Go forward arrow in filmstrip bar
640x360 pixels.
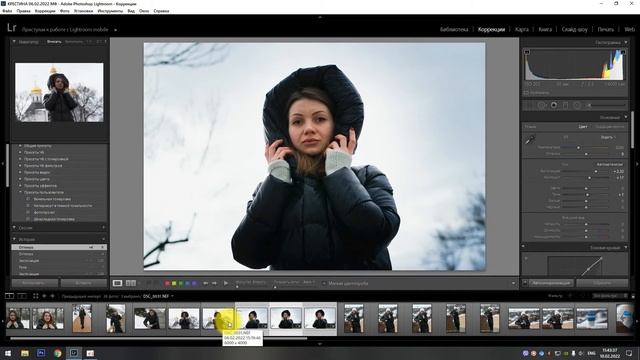coord(52,296)
